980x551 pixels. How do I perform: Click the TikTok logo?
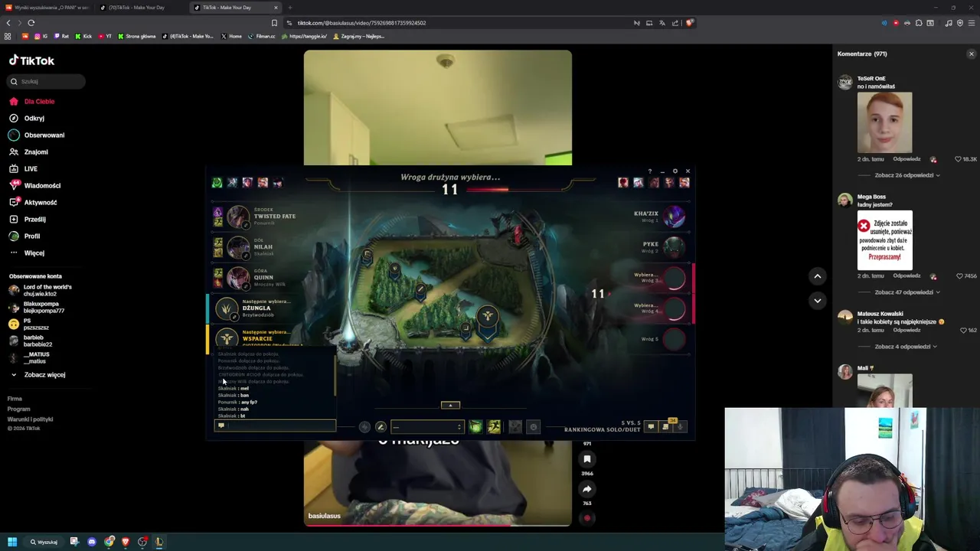tap(31, 60)
